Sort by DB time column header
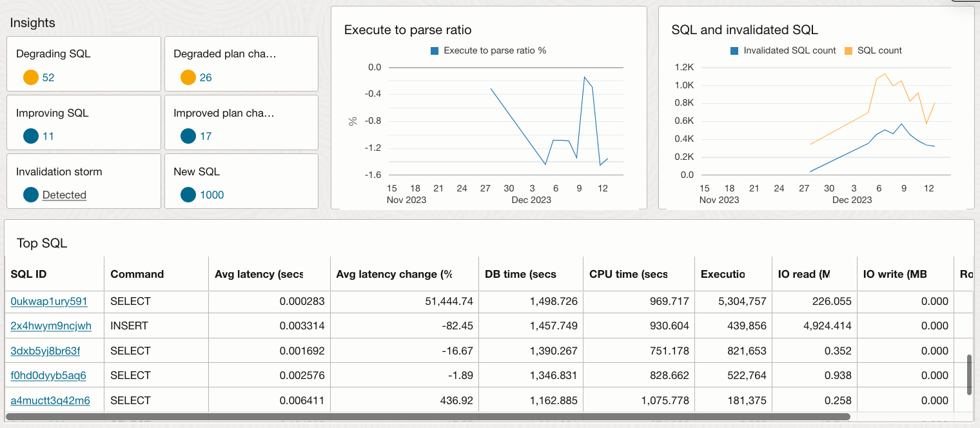 point(520,274)
